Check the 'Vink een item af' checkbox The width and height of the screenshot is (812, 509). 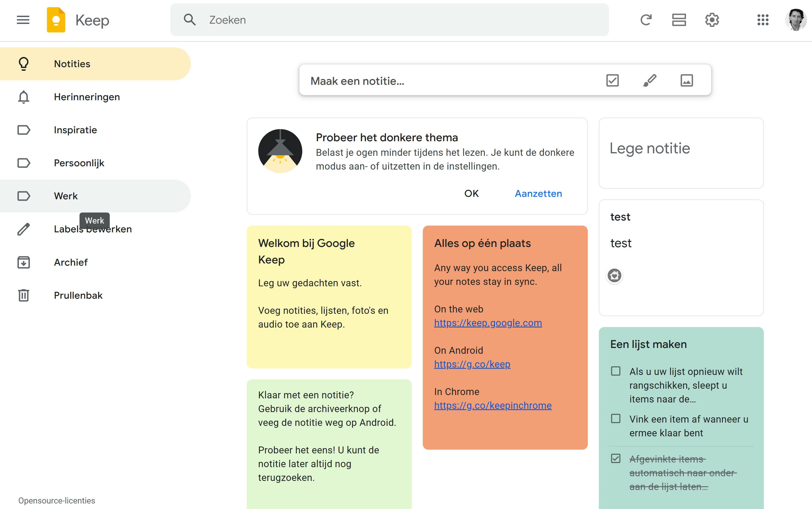point(616,419)
